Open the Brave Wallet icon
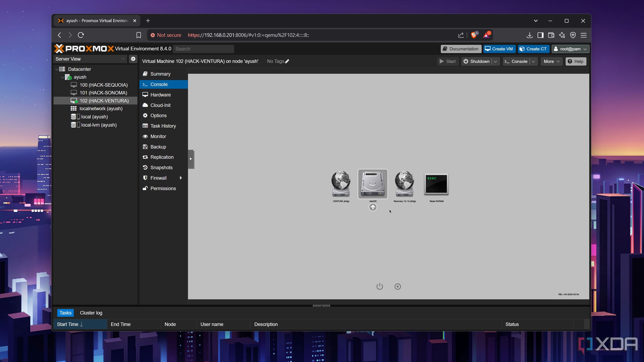The height and width of the screenshot is (362, 644). click(x=551, y=35)
